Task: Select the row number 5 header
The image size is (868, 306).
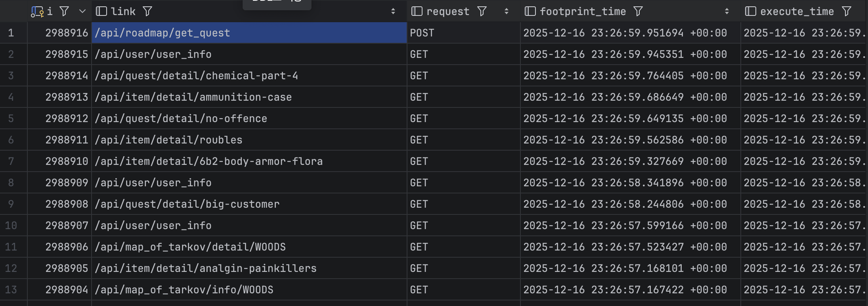Action: tap(11, 119)
